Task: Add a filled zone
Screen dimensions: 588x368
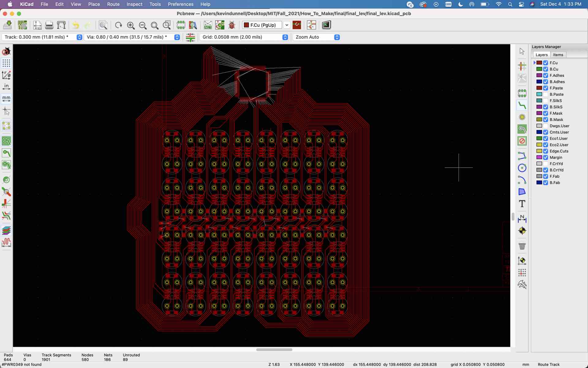Action: pos(522,129)
